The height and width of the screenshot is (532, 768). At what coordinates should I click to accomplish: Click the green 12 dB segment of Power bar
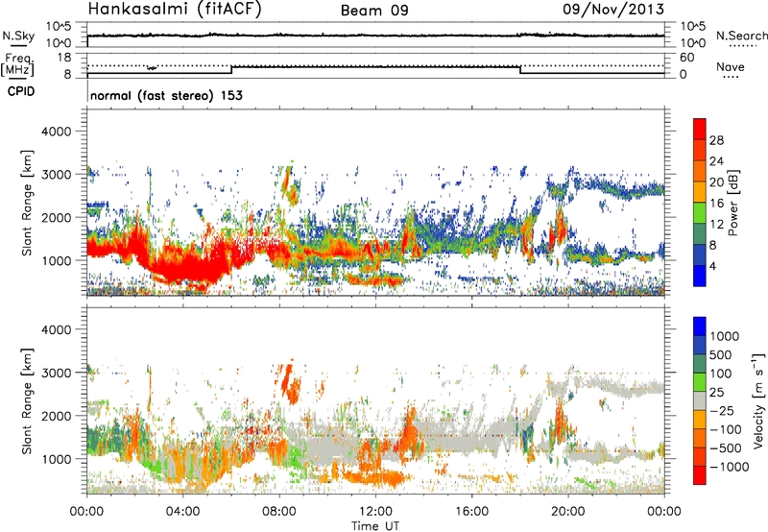pyautogui.click(x=700, y=213)
